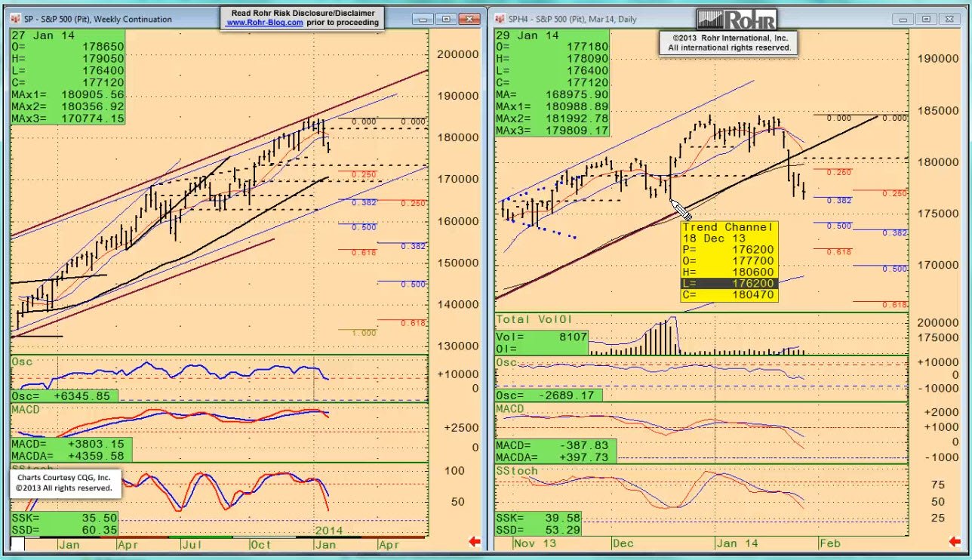Click the white box at weekly chart's bottom-left

click(x=17, y=543)
